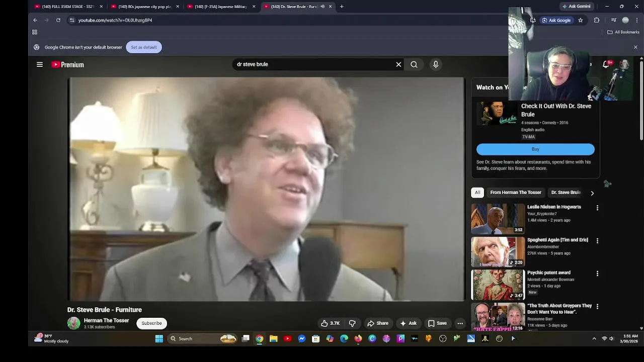Start voice search with microphone
Screen dimensions: 644x362
coord(436,64)
